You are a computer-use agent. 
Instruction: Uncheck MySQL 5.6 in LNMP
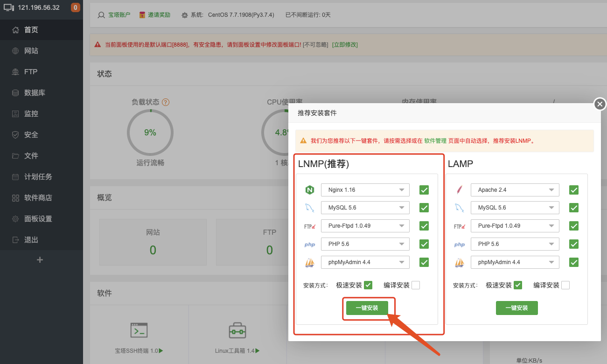pyautogui.click(x=424, y=208)
